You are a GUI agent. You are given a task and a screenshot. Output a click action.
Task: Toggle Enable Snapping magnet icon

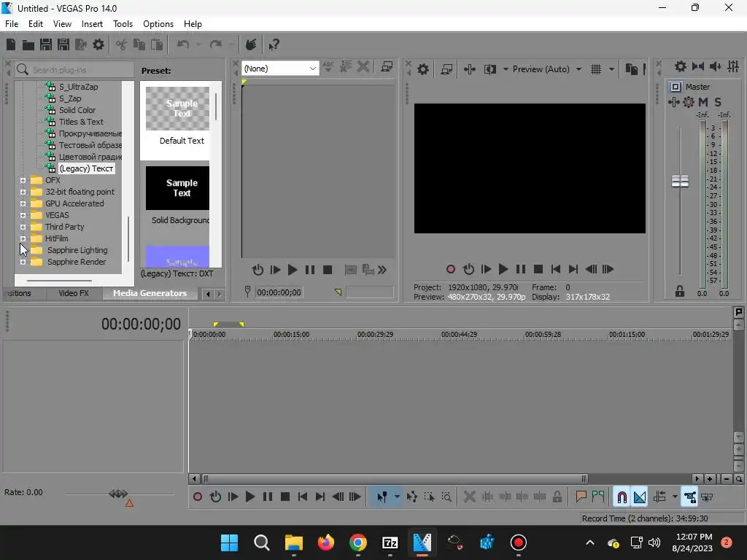[622, 497]
